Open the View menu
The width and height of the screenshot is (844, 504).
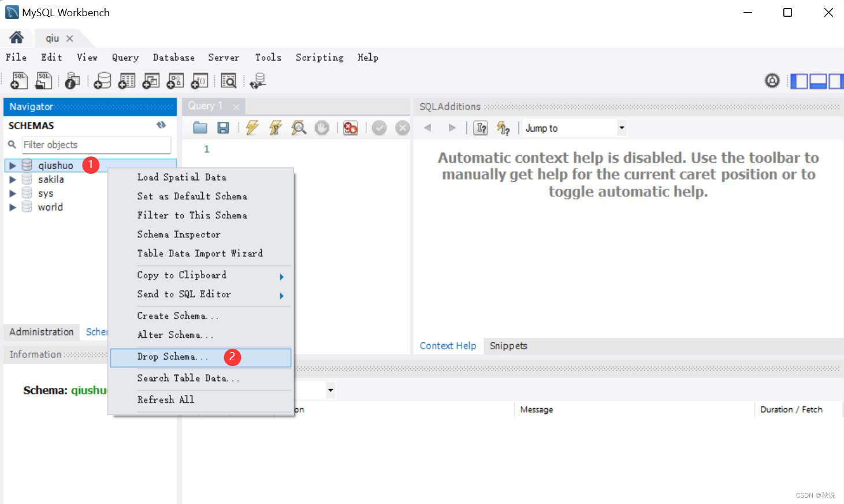[x=87, y=57]
